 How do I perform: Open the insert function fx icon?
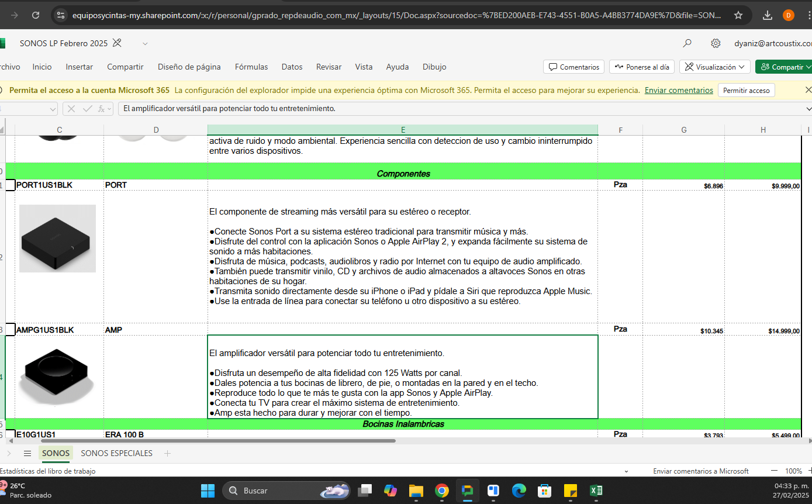103,109
